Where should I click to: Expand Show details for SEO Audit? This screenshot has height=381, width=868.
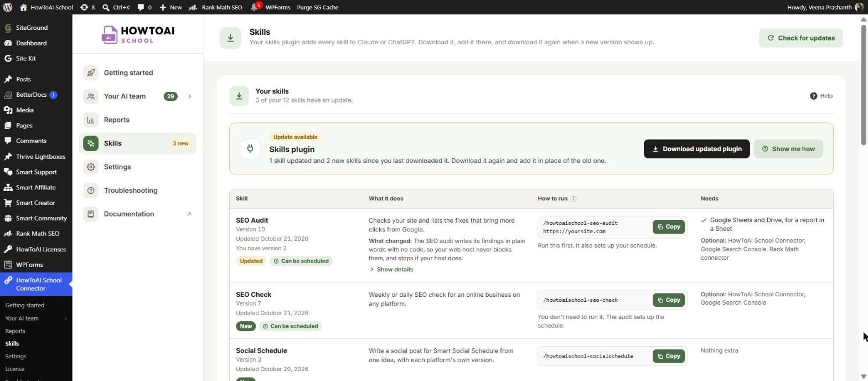pyautogui.click(x=391, y=270)
